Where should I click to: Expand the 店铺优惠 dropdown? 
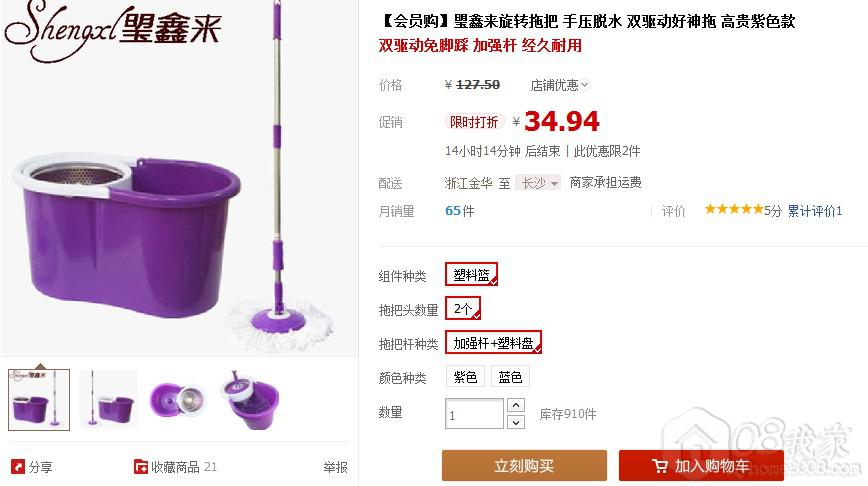(560, 85)
